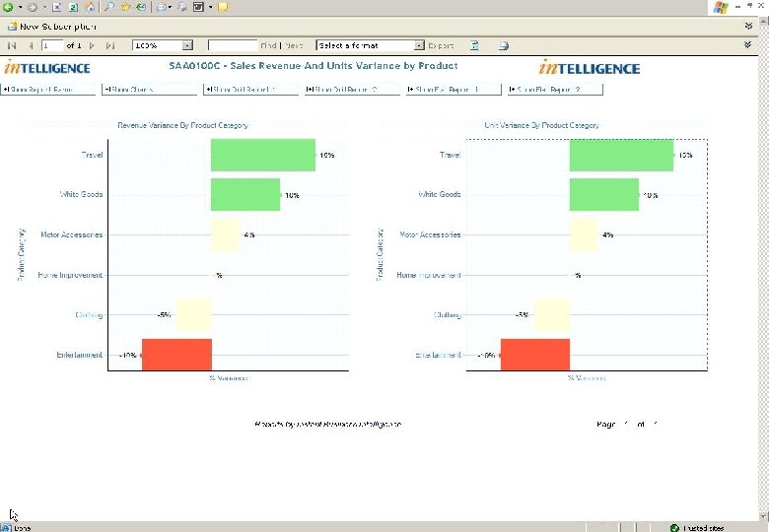Click 'Home Improvement' label in Revenue Variance chart

pyautogui.click(x=70, y=275)
